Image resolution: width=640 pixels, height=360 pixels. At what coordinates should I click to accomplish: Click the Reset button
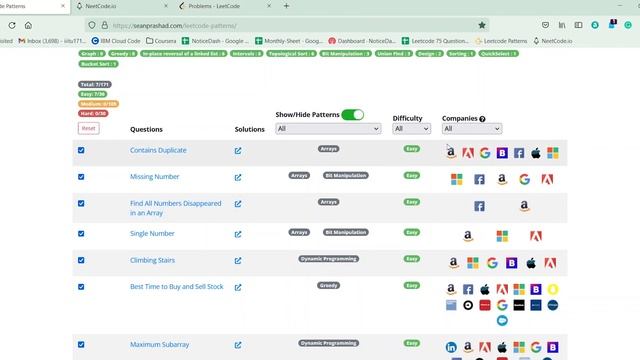click(x=89, y=128)
